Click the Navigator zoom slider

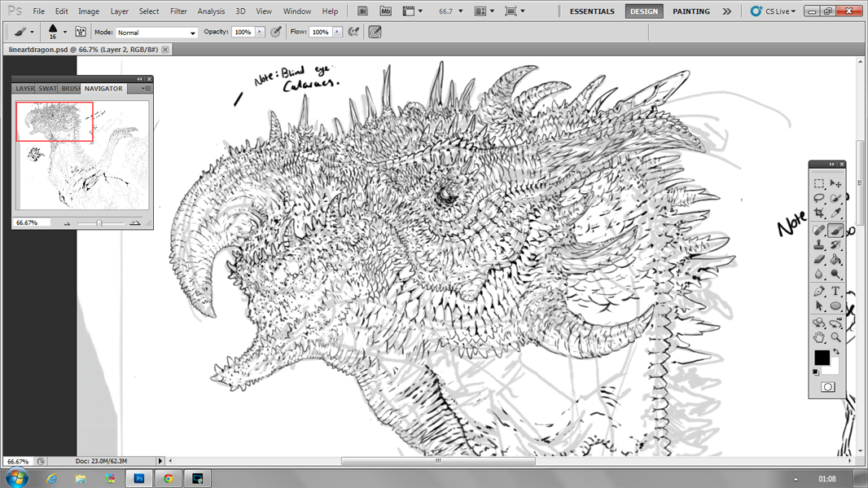[x=99, y=222]
